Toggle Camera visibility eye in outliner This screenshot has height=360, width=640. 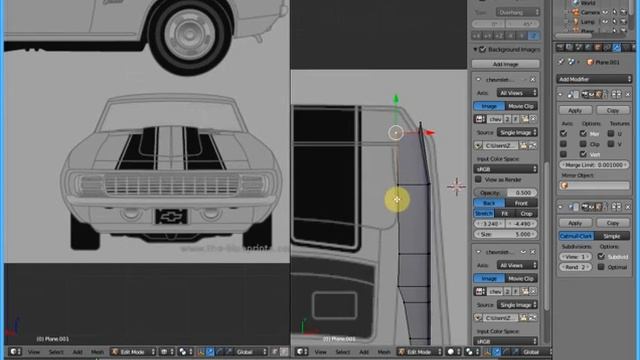coord(605,12)
